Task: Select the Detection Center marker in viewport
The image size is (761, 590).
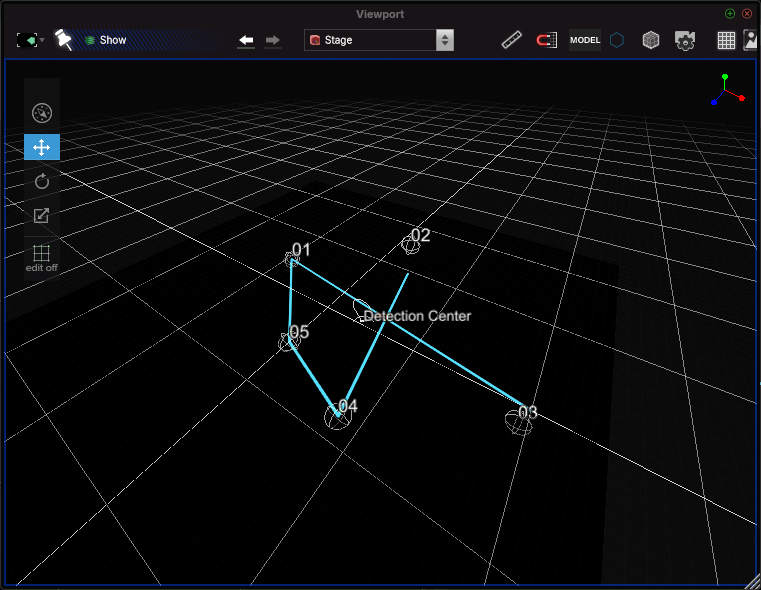Action: (x=361, y=311)
